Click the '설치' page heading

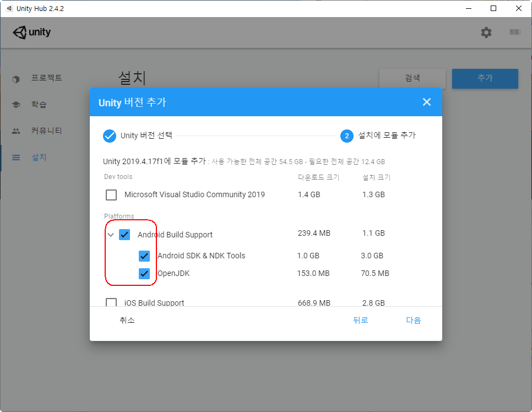132,78
